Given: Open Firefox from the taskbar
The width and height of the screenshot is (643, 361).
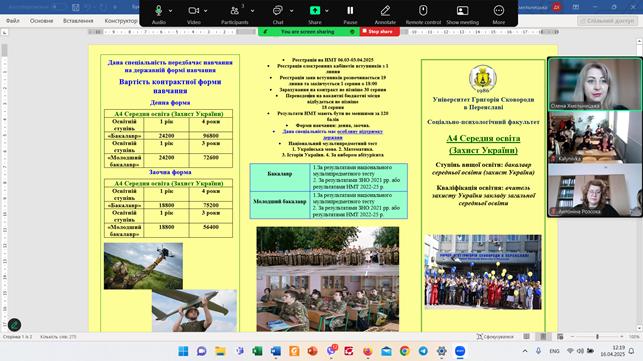Looking at the screenshot, I should pos(368,351).
